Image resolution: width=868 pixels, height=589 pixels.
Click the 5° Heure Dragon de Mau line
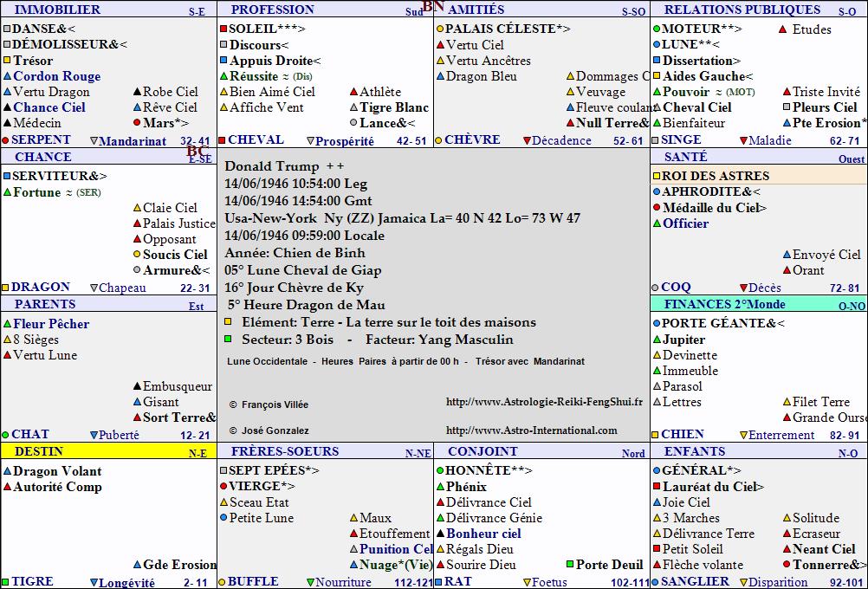click(x=306, y=305)
